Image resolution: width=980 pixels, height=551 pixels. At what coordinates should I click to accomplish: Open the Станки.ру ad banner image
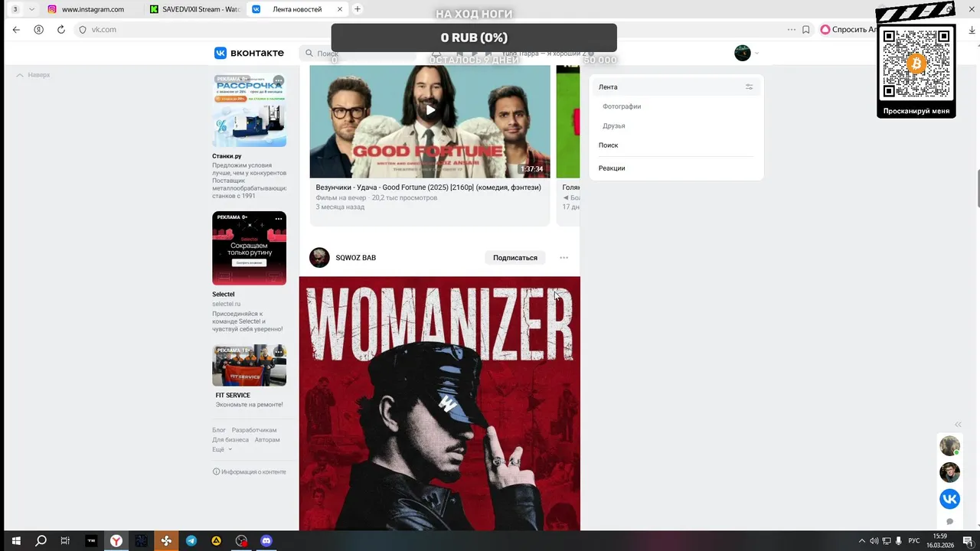coord(250,110)
